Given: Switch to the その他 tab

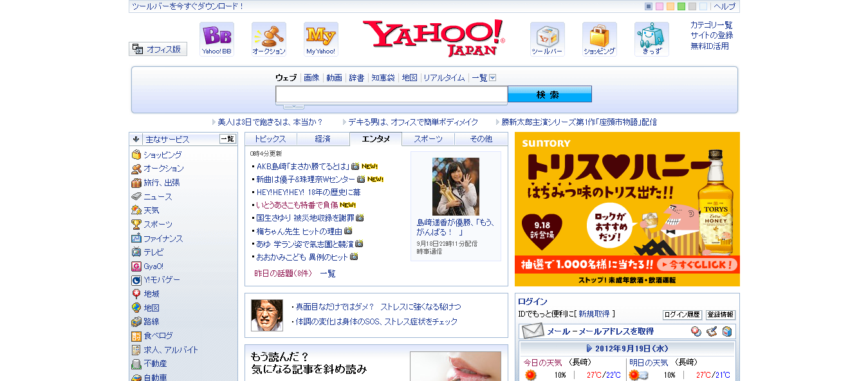Looking at the screenshot, I should (481, 139).
